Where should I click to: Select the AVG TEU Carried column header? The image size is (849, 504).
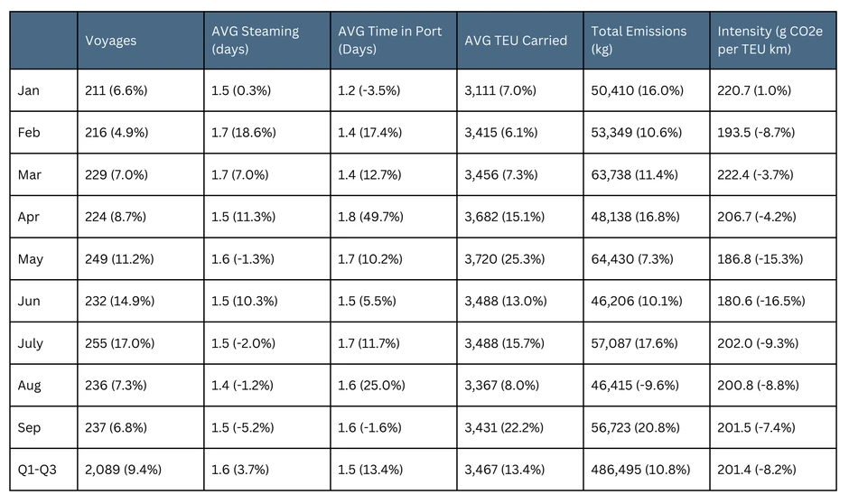(x=515, y=40)
